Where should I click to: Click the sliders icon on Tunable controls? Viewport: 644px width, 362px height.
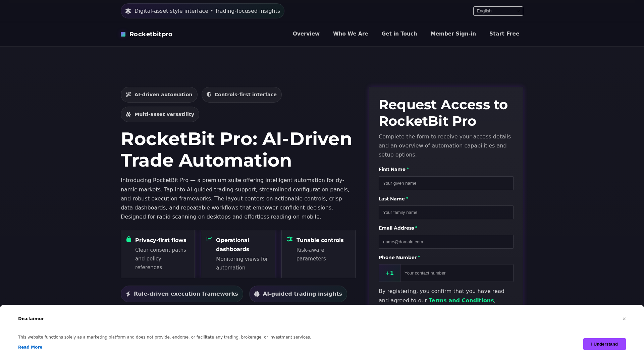click(x=290, y=239)
